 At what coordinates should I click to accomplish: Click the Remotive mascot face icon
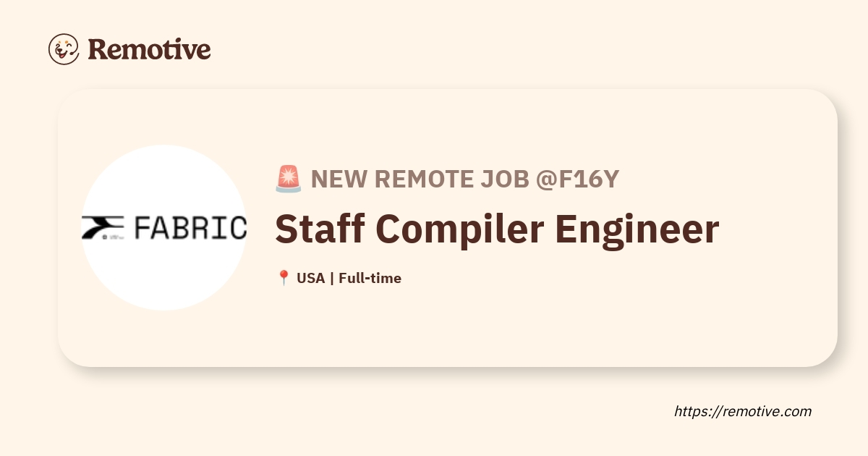[x=64, y=49]
